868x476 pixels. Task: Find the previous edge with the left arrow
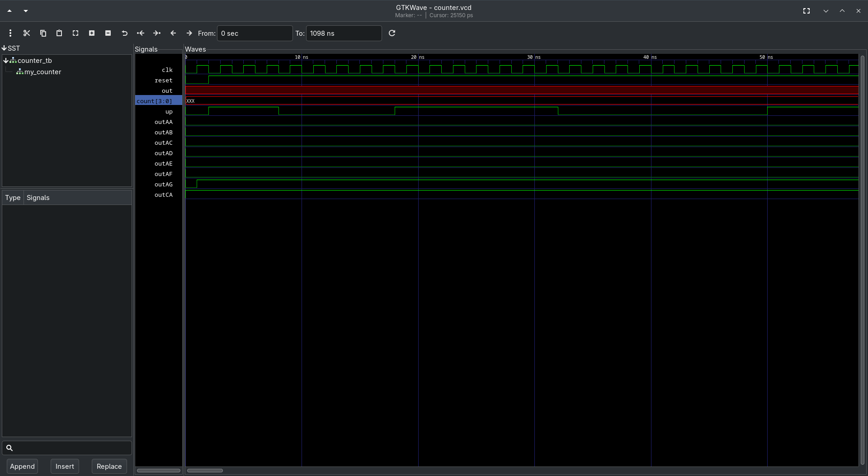tap(173, 33)
